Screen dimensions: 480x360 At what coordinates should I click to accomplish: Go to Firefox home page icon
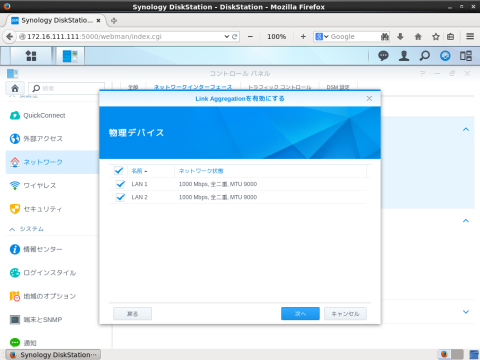tap(418, 37)
